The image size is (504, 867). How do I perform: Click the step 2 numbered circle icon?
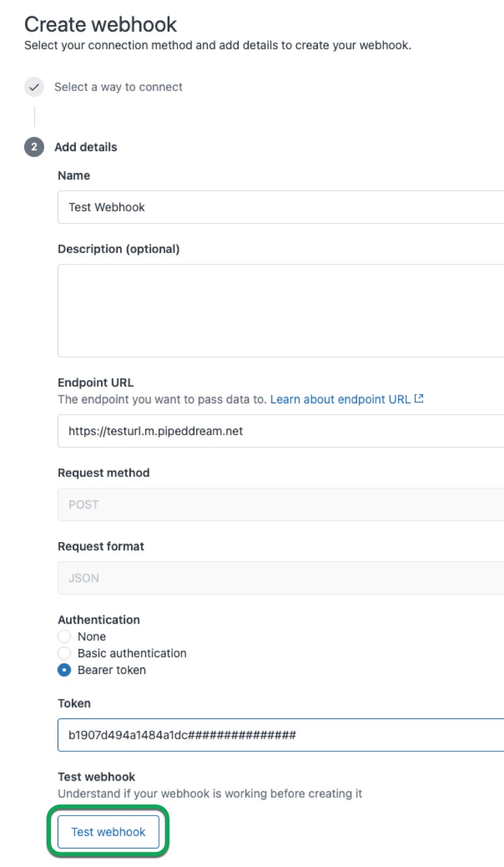(x=34, y=147)
